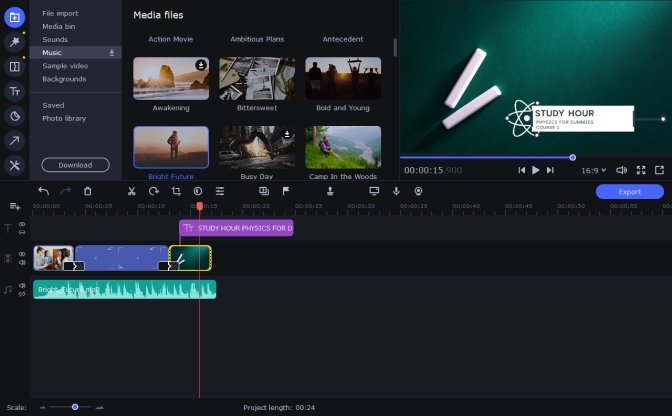672x416 pixels.
Task: Record voiceover with the microphone icon
Action: [x=396, y=191]
